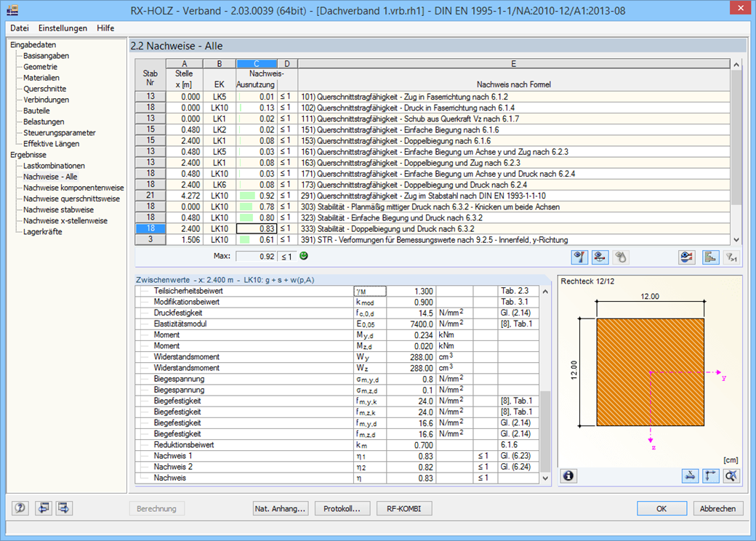Open Lastkombinationen under Ergebnisse

(x=54, y=166)
